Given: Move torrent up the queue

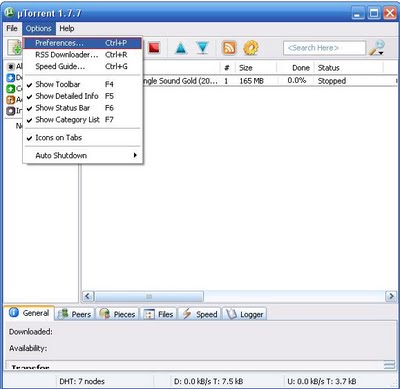Looking at the screenshot, I should [x=181, y=48].
